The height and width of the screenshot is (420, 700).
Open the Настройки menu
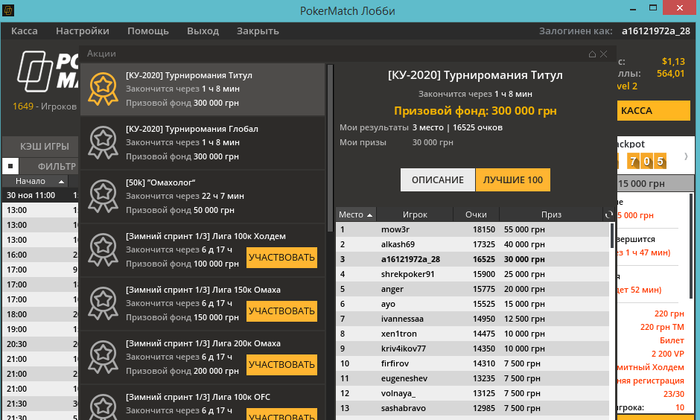[83, 31]
